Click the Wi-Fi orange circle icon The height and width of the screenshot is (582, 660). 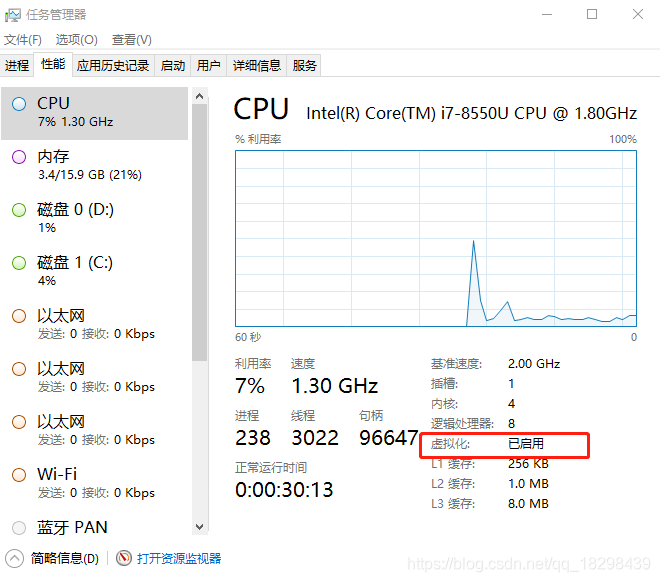pyautogui.click(x=19, y=475)
